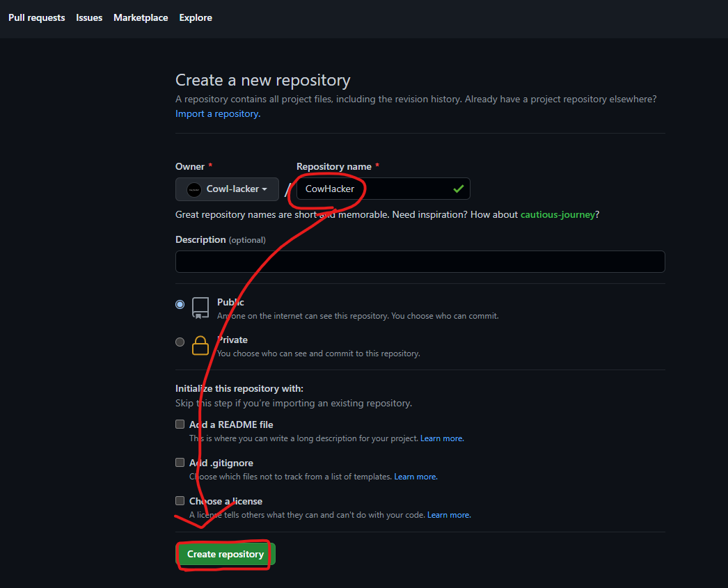Use suggested name cautious-journey

coord(557,214)
